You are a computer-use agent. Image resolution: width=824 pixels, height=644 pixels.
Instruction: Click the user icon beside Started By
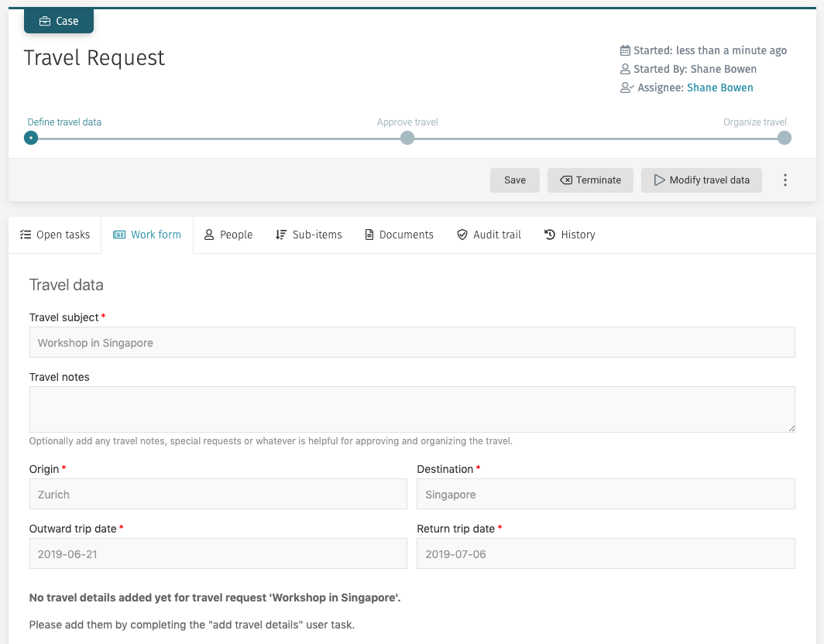point(625,69)
